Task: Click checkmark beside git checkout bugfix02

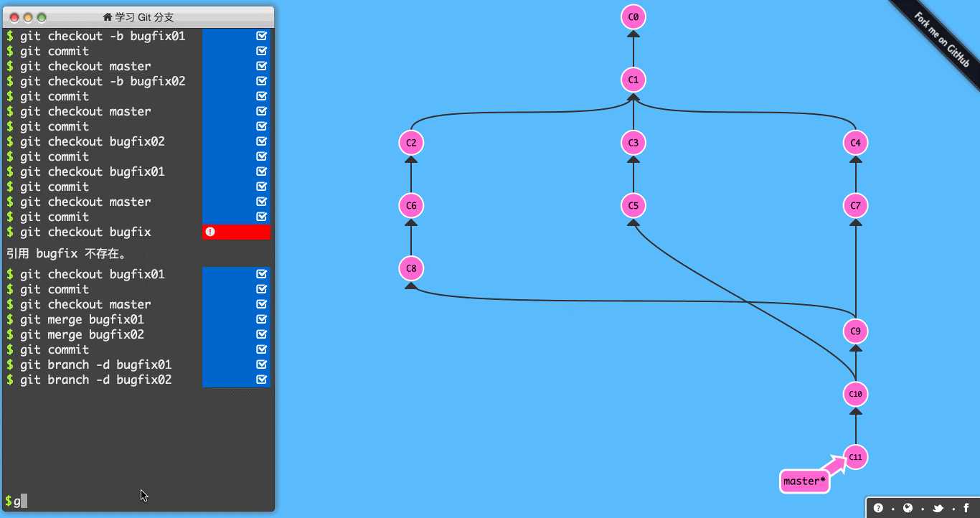Action: (x=261, y=141)
